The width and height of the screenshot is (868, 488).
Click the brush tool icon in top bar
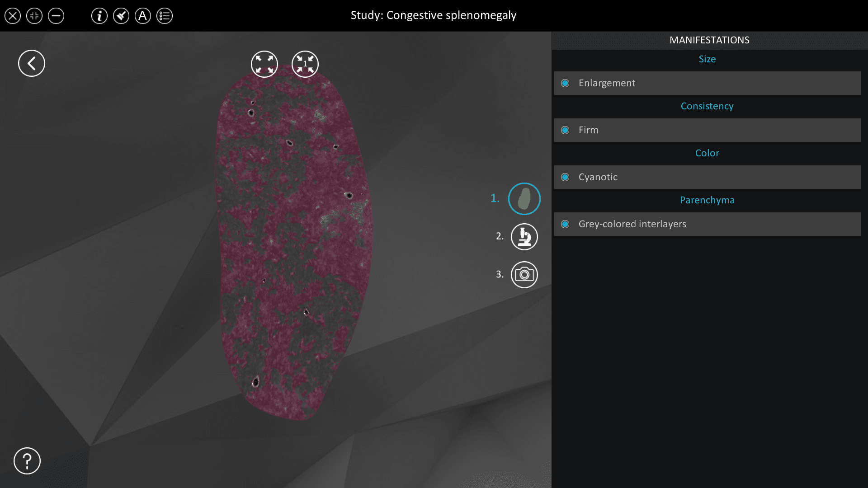121,16
